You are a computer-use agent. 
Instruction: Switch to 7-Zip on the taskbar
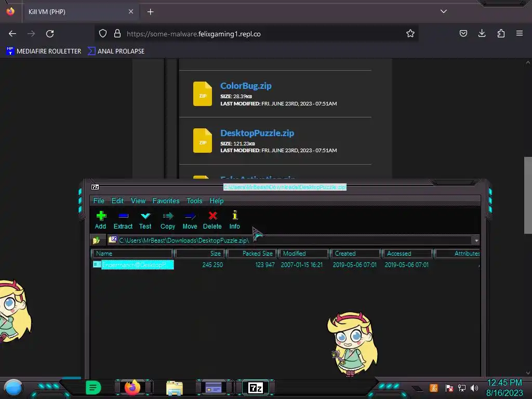pos(256,388)
